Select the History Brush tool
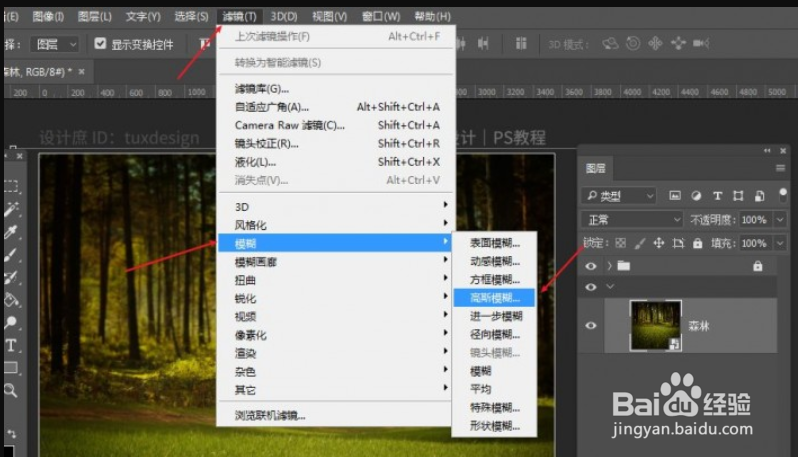The height and width of the screenshot is (457, 798). pos(11,278)
